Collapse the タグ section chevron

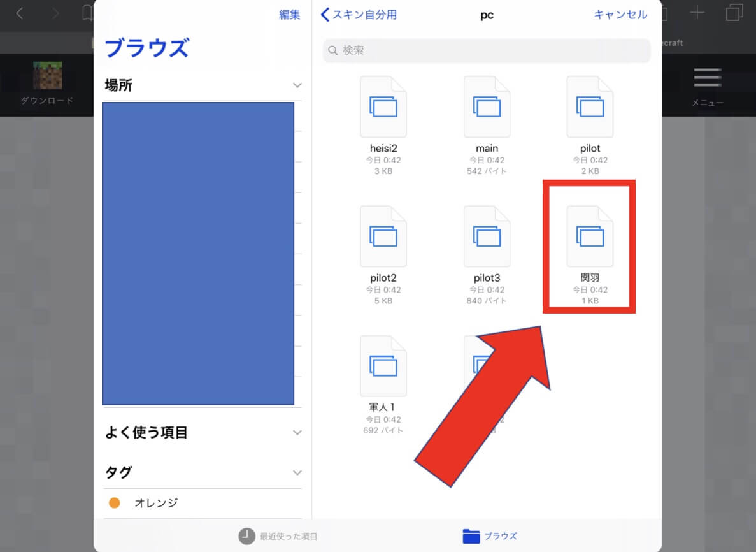(x=297, y=473)
